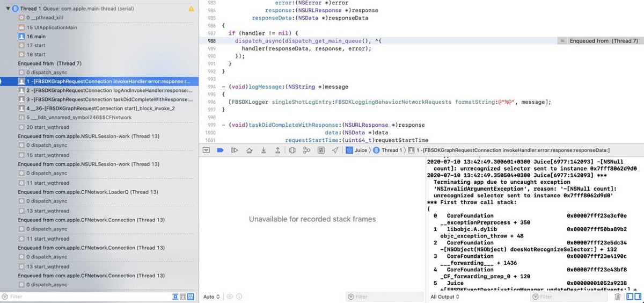The width and height of the screenshot is (644, 303).
Task: Click line 988 gutter number
Action: [x=211, y=41]
